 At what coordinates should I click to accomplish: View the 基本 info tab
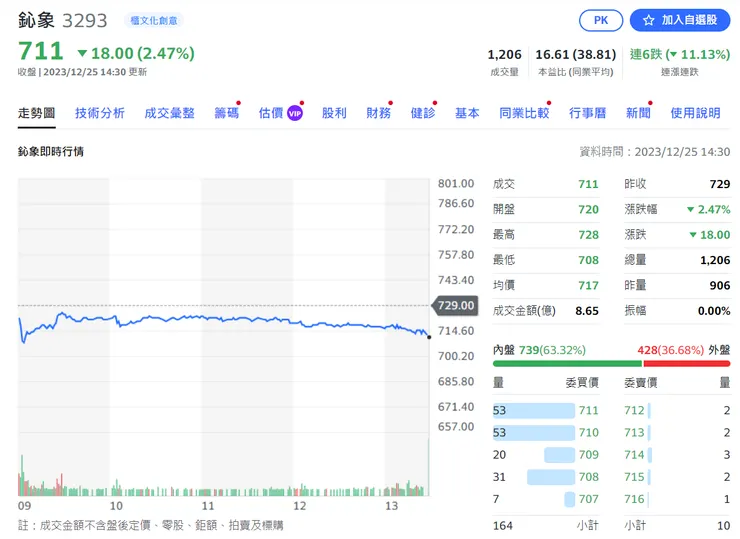coord(467,113)
